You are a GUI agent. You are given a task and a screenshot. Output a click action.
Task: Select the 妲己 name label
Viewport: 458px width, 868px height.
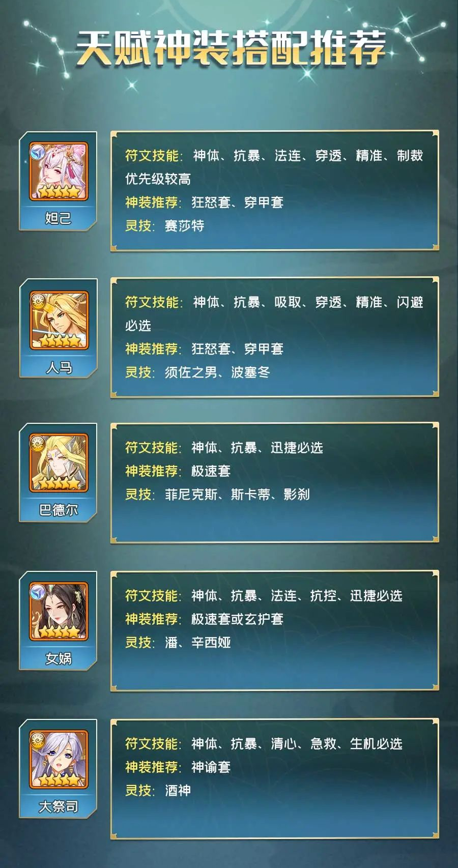58,218
